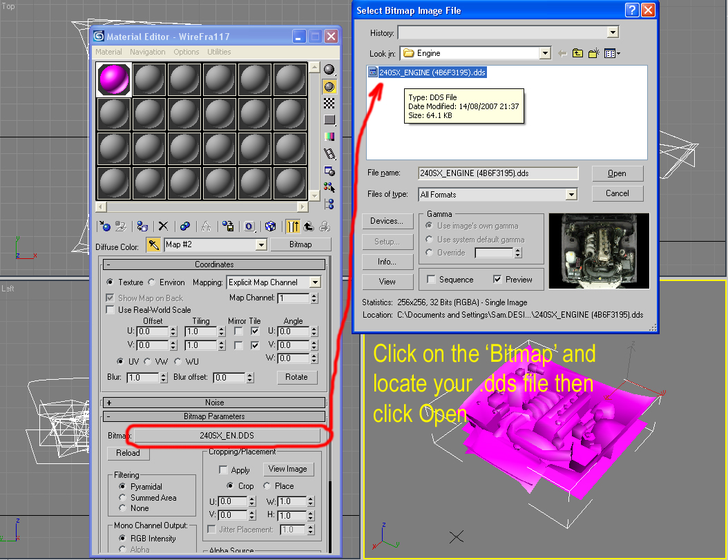Screen dimensions: 728x560
Task: Click sample slots horizontal scrollbar right arrow
Action: click(x=303, y=206)
